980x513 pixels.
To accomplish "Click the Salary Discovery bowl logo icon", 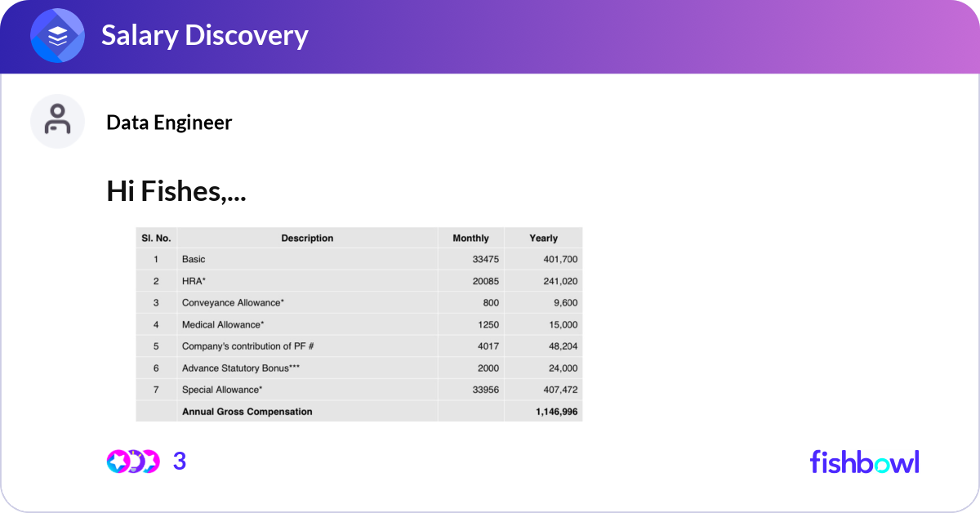I will click(x=57, y=36).
